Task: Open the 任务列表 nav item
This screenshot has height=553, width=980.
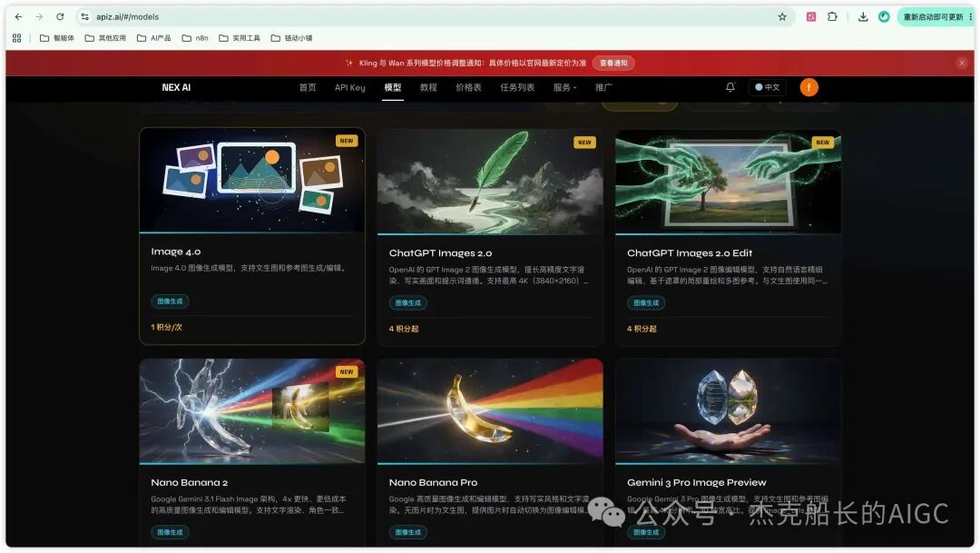Action: coord(517,87)
